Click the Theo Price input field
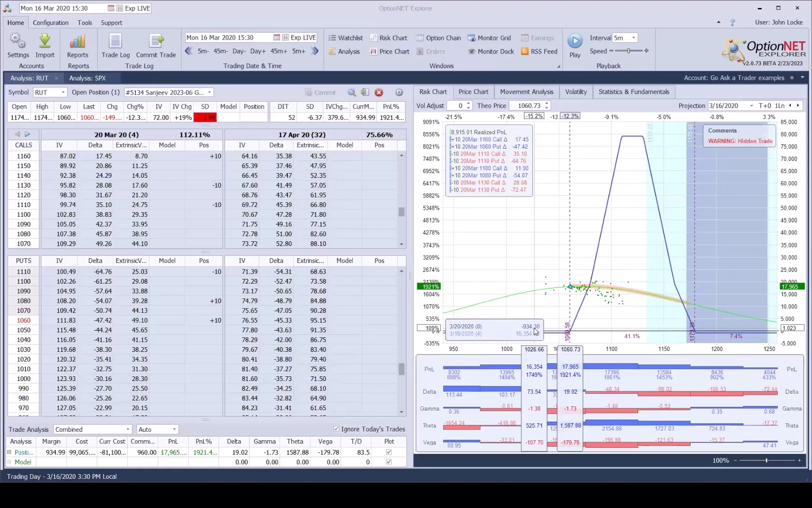Screen dimensions: 812x508 click(526, 106)
